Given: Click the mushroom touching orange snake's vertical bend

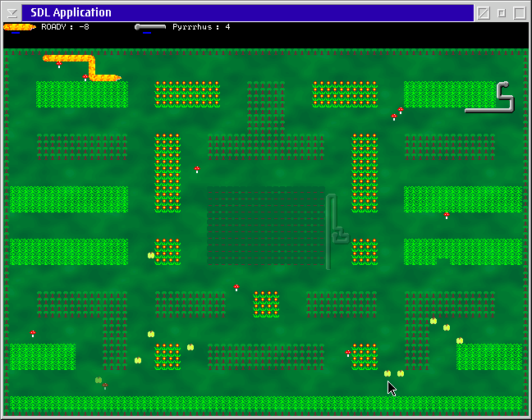Looking at the screenshot, I should 85,78.
